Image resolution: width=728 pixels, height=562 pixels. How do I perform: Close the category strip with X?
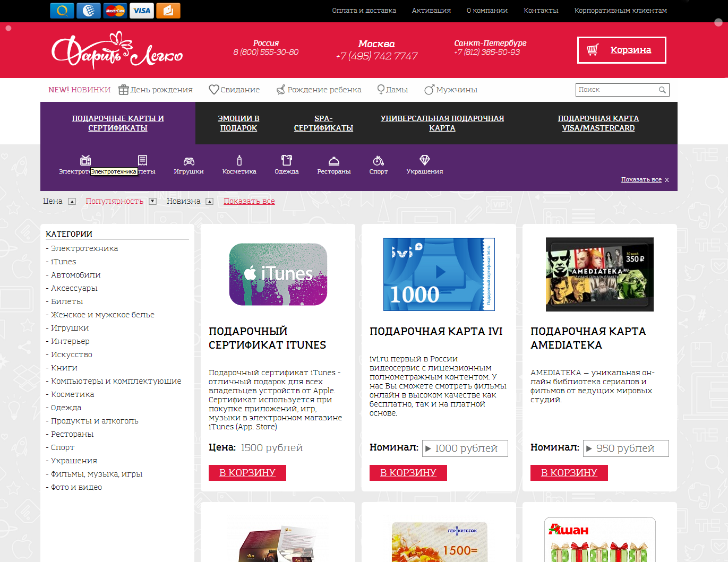pos(667,180)
